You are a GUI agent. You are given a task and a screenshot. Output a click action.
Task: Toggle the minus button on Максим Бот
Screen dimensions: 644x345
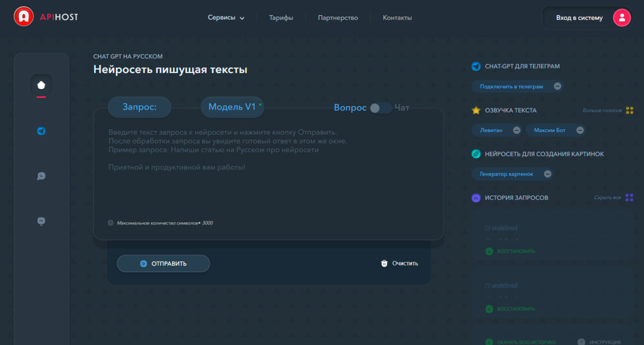[x=580, y=130]
